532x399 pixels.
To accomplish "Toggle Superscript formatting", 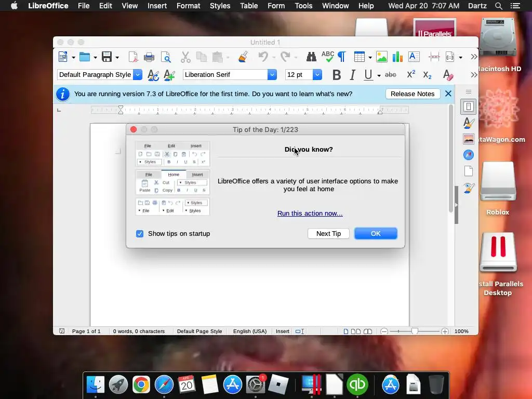I will 411,74.
